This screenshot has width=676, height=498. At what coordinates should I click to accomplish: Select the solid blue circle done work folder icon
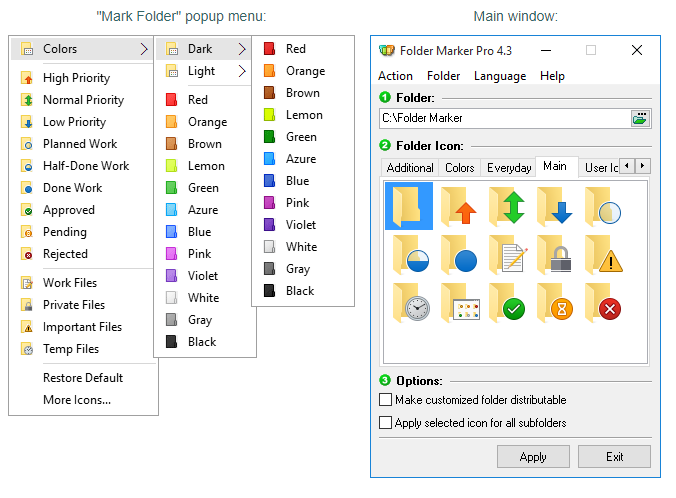pyautogui.click(x=458, y=254)
